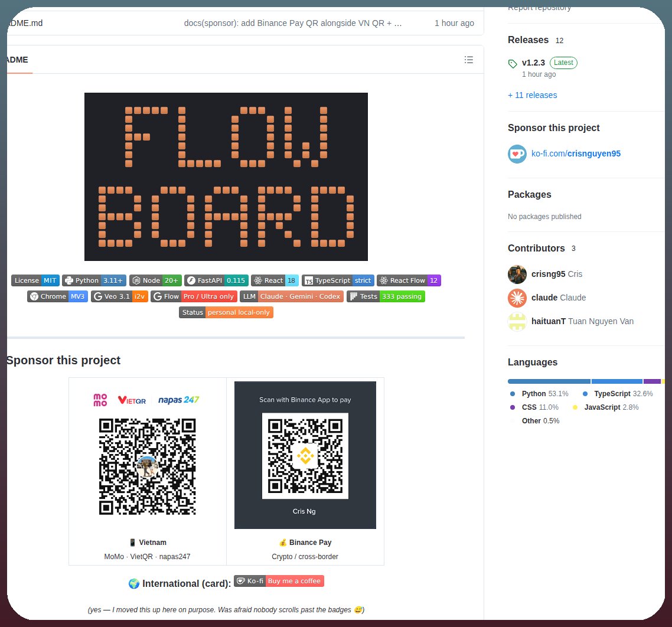Open the Packages heading link
672x627 pixels.
(529, 195)
